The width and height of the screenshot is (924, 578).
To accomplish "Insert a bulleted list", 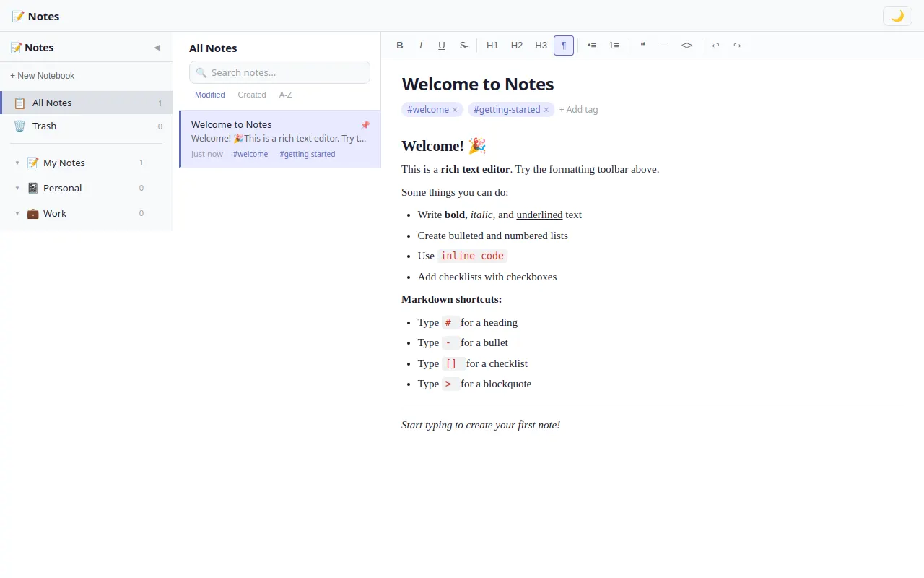I will click(x=592, y=46).
